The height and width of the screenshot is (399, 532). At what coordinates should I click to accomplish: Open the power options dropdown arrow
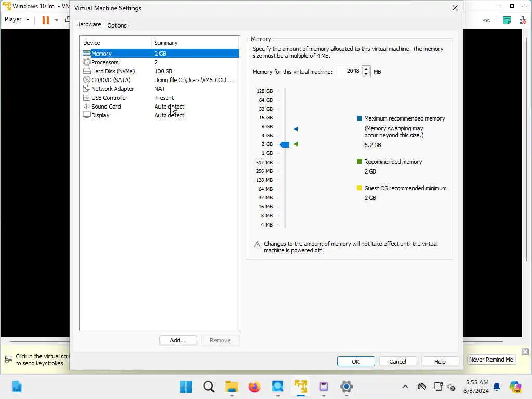[x=56, y=20]
